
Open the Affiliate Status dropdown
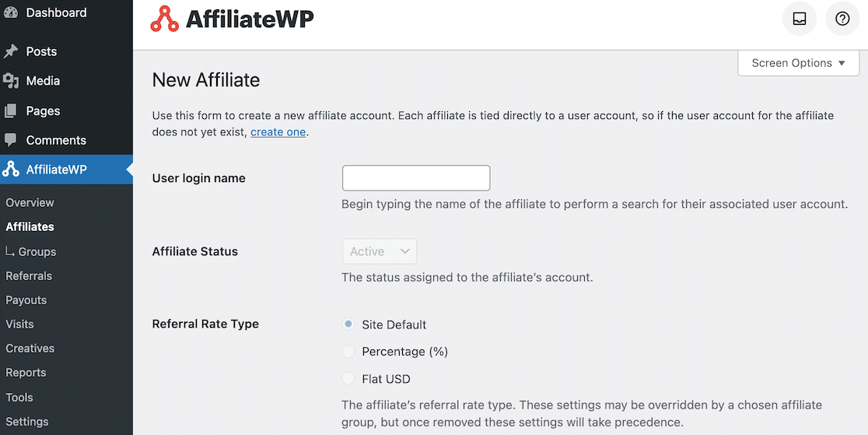[x=380, y=251]
